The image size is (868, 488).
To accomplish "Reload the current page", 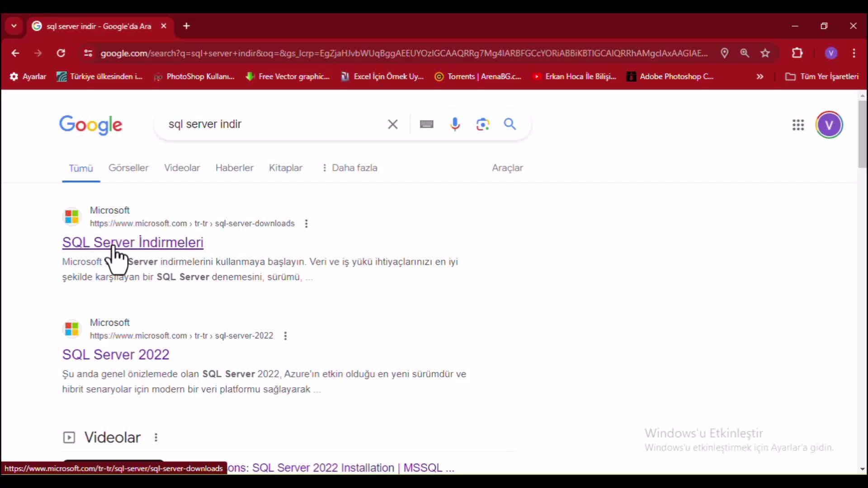I will click(61, 53).
